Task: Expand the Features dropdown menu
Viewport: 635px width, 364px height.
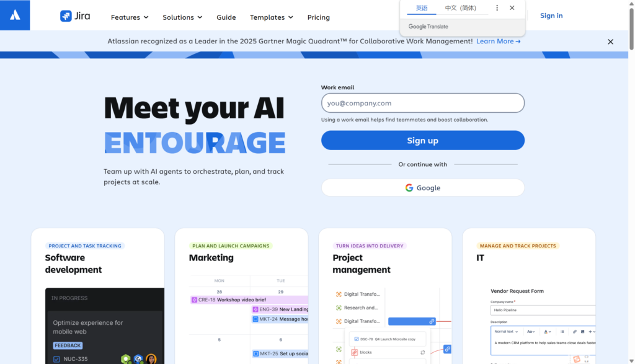Action: pos(130,17)
